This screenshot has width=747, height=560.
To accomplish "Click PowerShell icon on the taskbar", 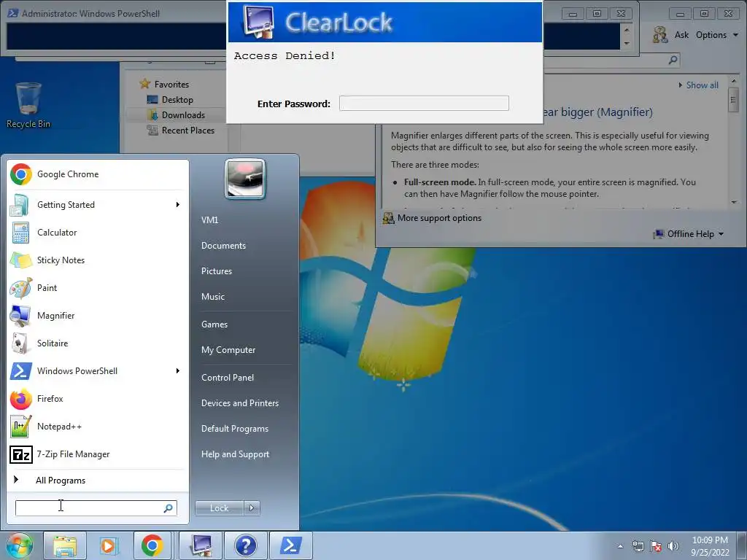I will 290,545.
